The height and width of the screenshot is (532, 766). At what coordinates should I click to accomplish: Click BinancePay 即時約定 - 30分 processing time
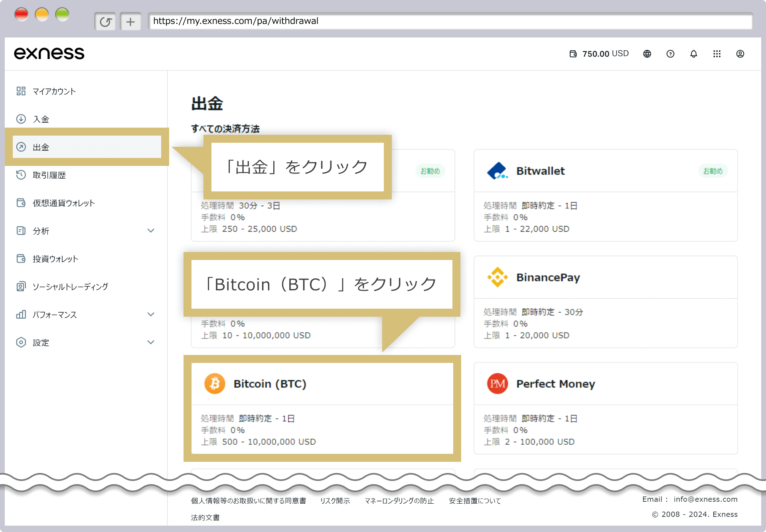552,312
